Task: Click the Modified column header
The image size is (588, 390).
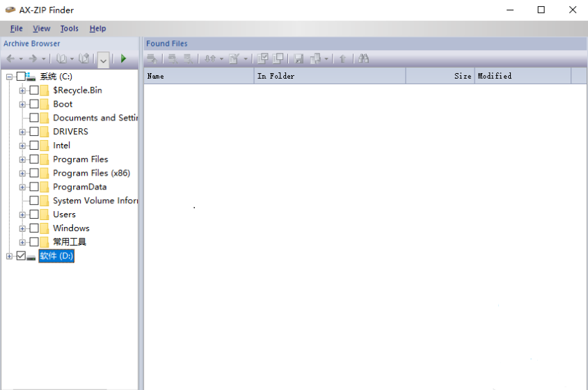Action: tap(522, 76)
